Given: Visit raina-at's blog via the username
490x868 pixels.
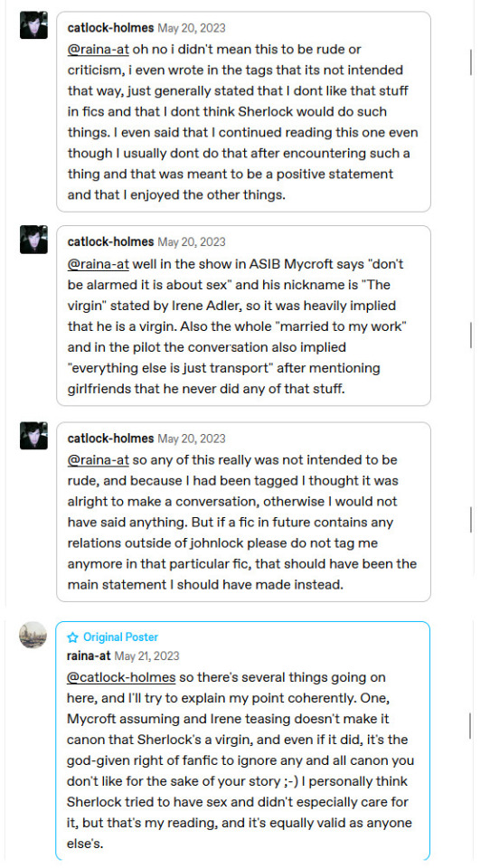Looking at the screenshot, I should (x=89, y=656).
